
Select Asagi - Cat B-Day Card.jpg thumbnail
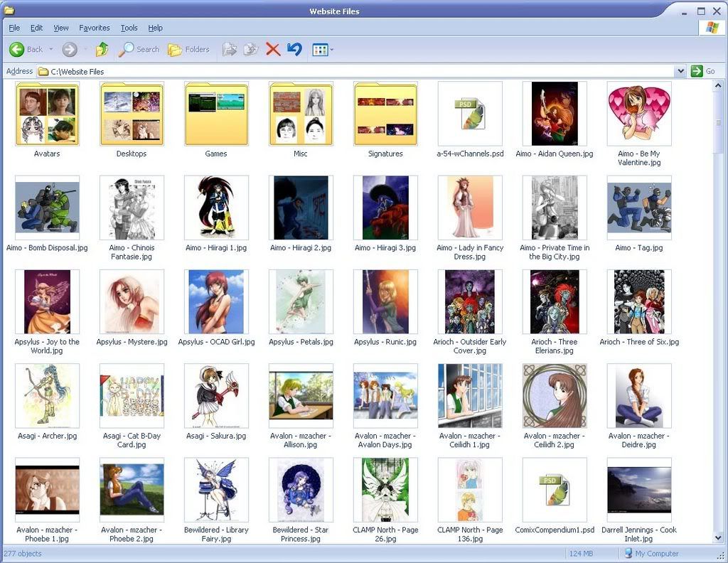point(132,396)
